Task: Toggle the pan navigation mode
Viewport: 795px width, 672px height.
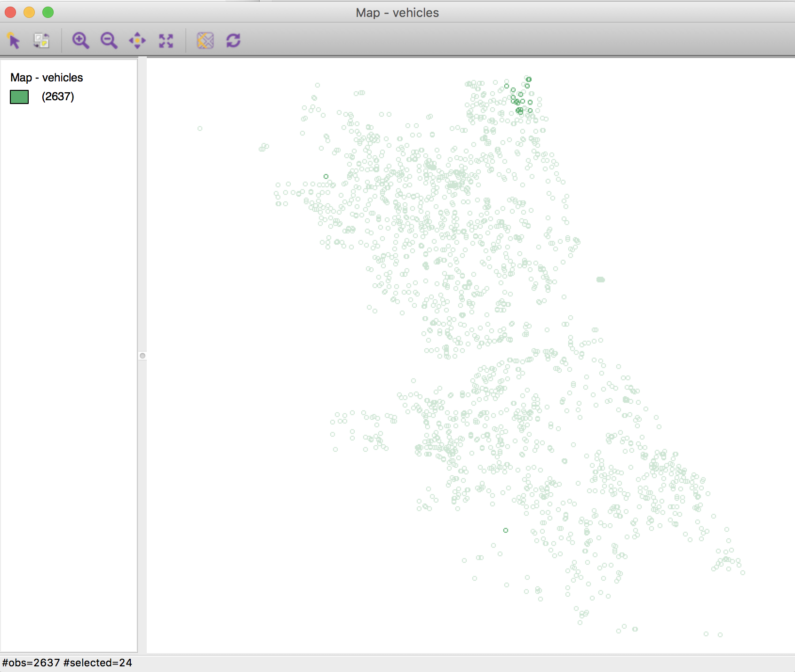Action: click(x=137, y=41)
